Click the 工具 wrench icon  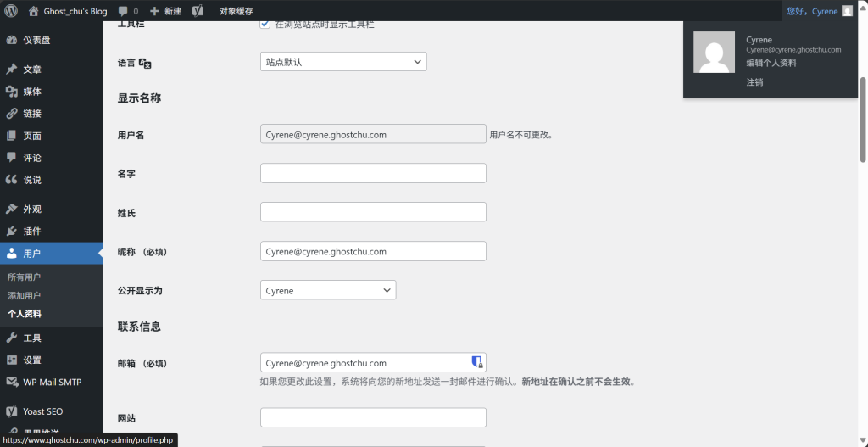11,338
